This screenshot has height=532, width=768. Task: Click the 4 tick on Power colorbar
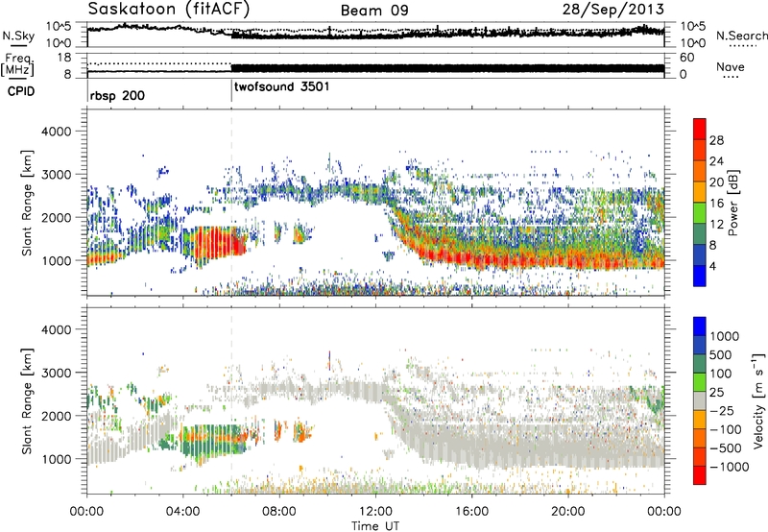coord(712,267)
